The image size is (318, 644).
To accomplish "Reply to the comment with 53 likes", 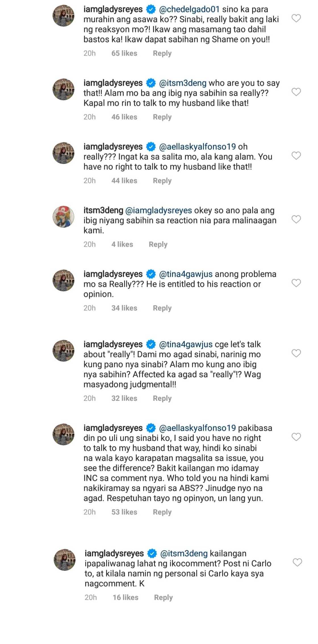I will click(x=162, y=512).
